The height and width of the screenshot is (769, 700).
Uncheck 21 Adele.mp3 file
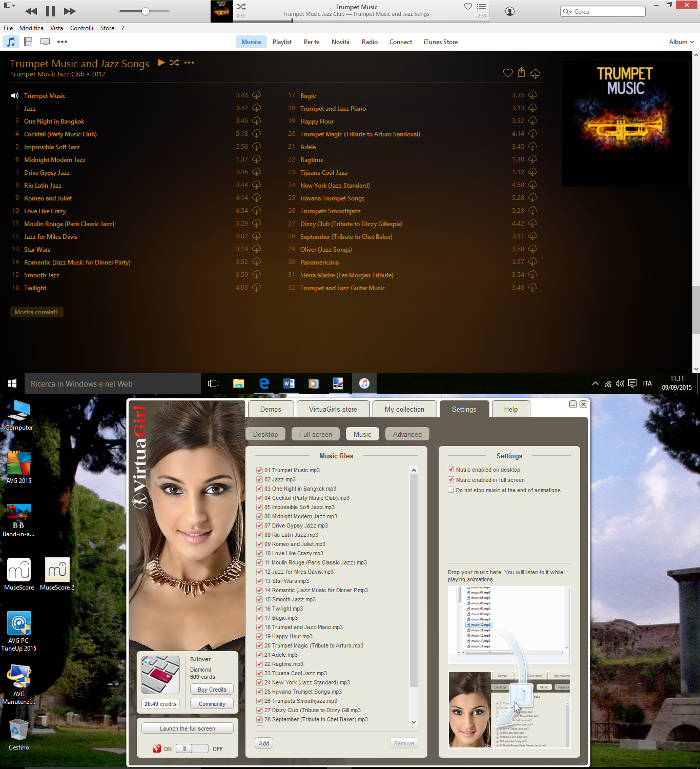pos(259,655)
